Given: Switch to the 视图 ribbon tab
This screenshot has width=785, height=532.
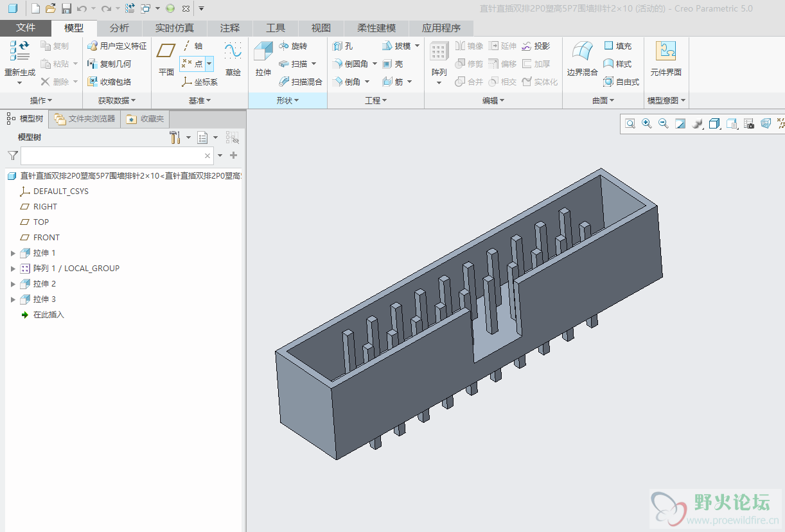Looking at the screenshot, I should (321, 28).
